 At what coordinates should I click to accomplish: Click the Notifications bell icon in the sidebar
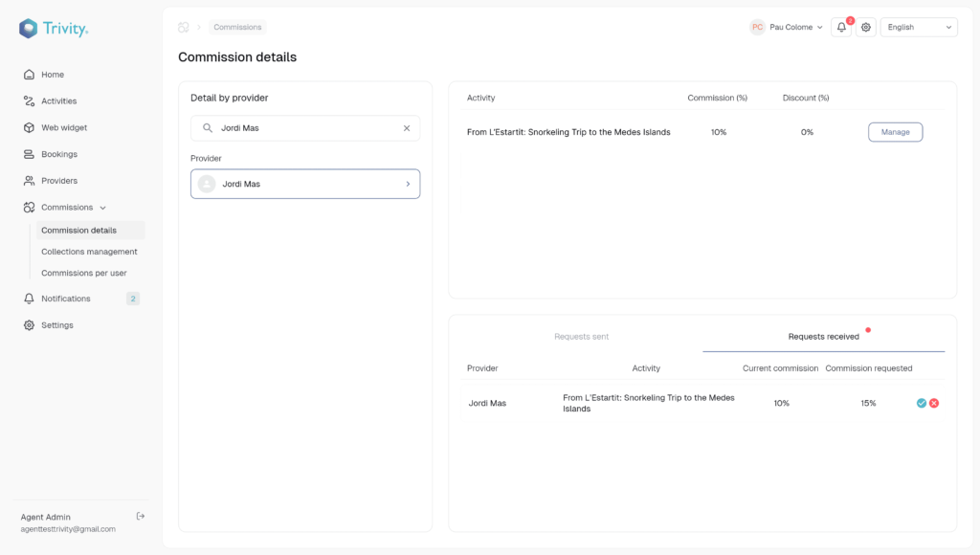click(x=29, y=299)
